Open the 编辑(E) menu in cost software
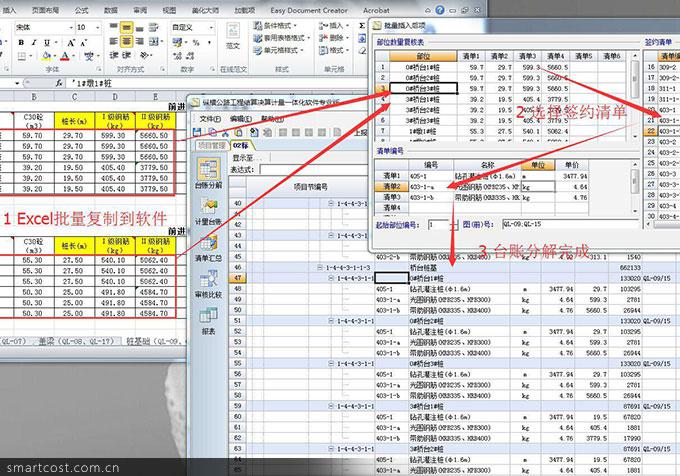The image size is (680, 476). click(x=241, y=118)
